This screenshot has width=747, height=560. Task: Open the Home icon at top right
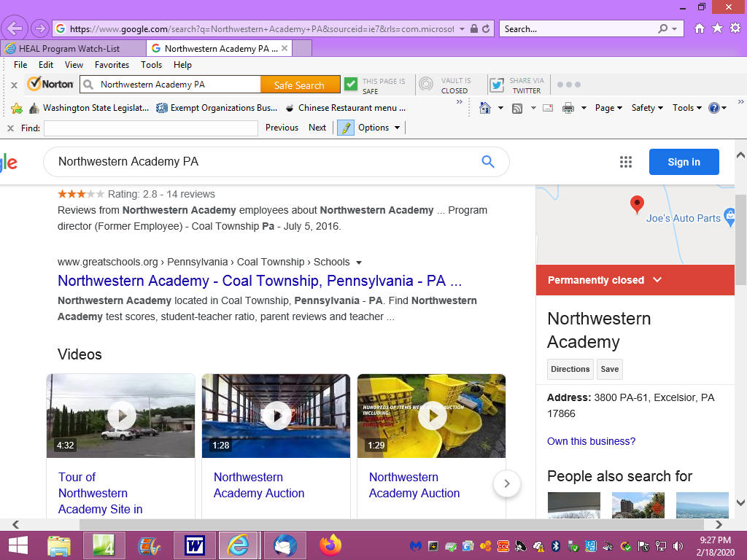coord(700,28)
